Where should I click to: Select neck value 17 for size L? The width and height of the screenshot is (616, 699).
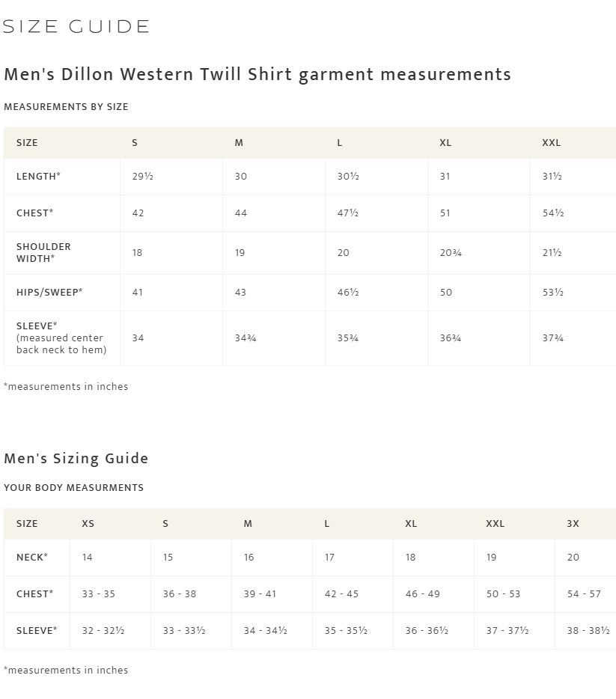pyautogui.click(x=330, y=558)
